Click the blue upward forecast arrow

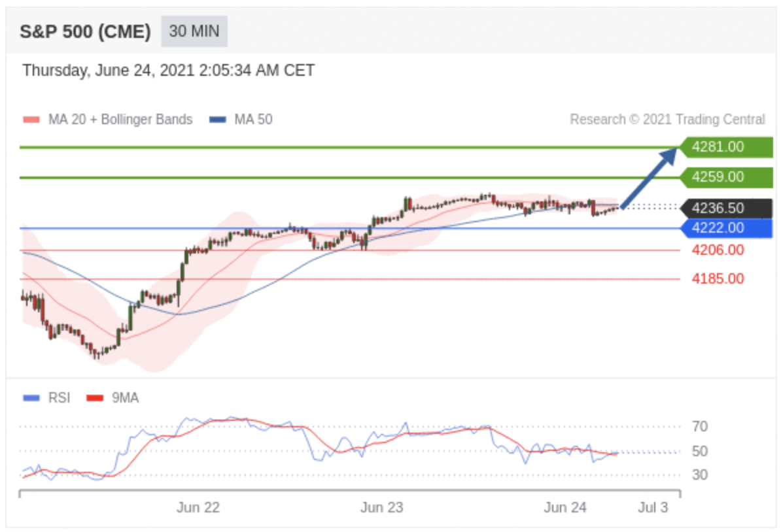649,178
